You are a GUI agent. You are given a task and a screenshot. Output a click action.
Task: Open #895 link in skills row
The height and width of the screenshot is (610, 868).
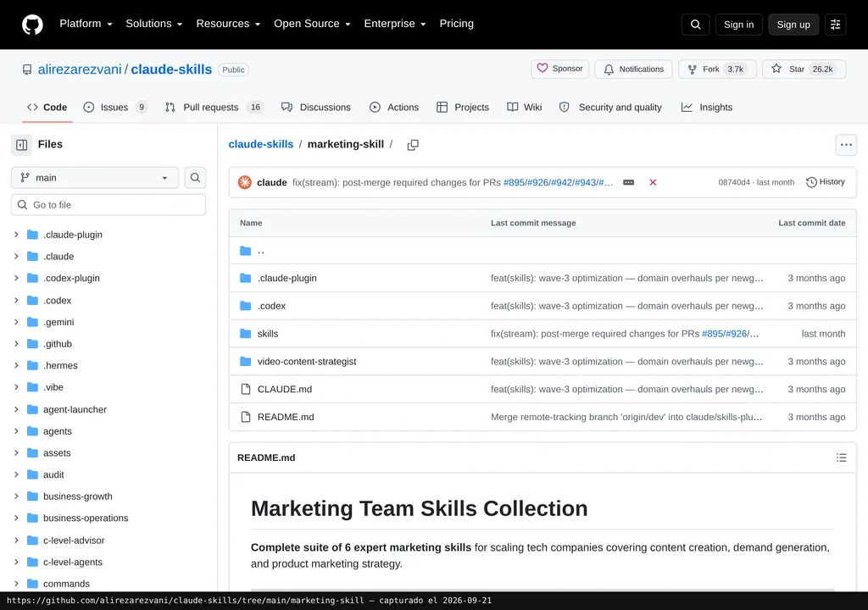712,334
